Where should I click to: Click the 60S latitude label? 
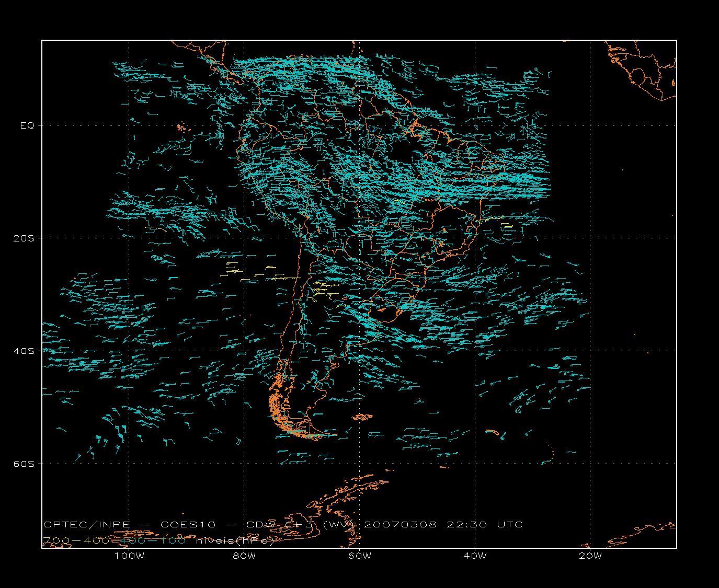pos(24,464)
